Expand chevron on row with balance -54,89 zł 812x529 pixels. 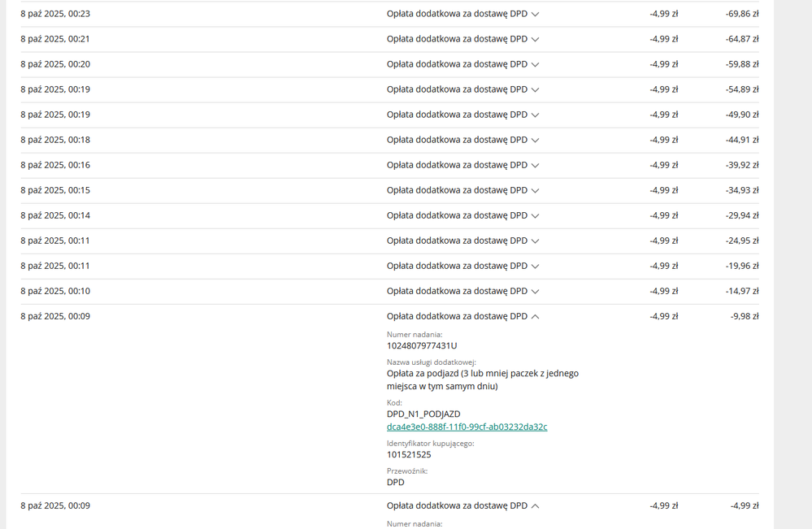535,90
